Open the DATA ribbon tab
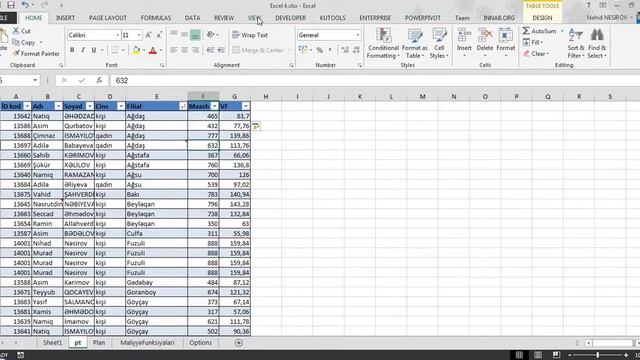 click(x=192, y=18)
